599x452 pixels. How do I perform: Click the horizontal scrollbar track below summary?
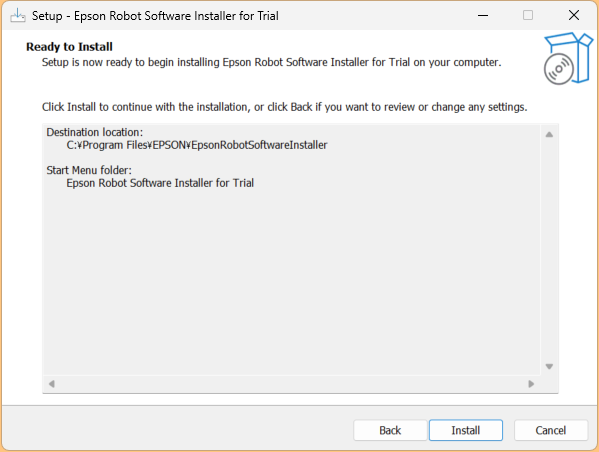point(291,384)
